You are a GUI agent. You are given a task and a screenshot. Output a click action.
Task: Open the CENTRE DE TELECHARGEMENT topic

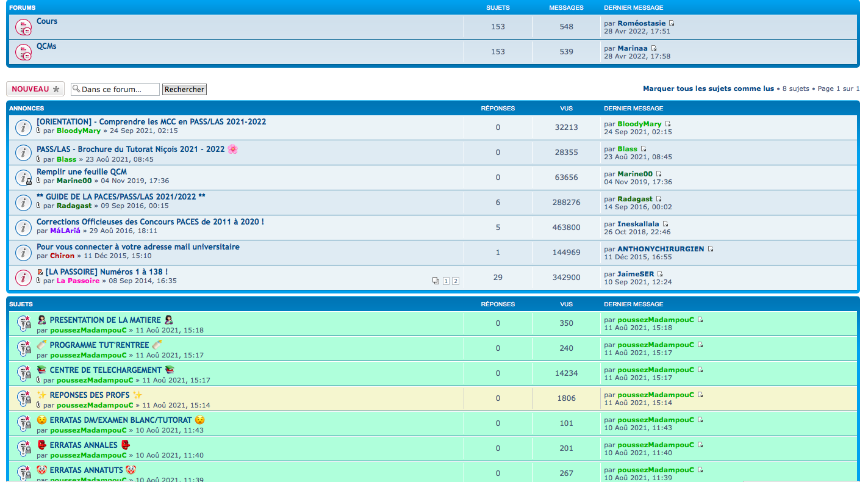click(106, 370)
